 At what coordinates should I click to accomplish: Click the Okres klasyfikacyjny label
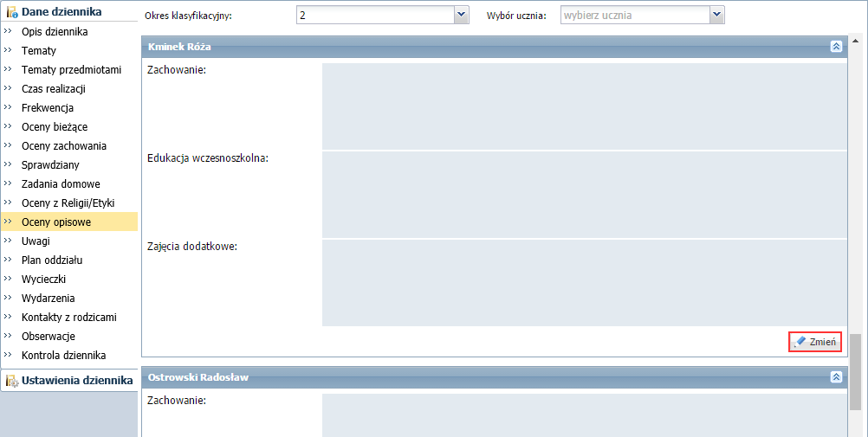[x=188, y=16]
